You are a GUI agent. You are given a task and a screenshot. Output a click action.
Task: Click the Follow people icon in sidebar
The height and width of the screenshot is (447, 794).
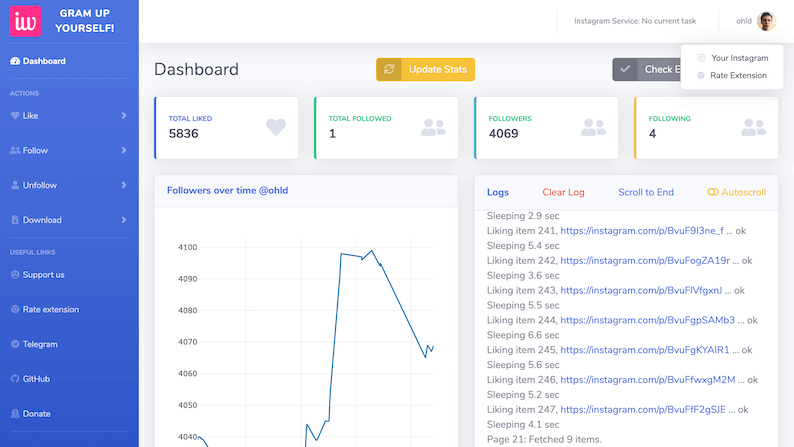15,150
